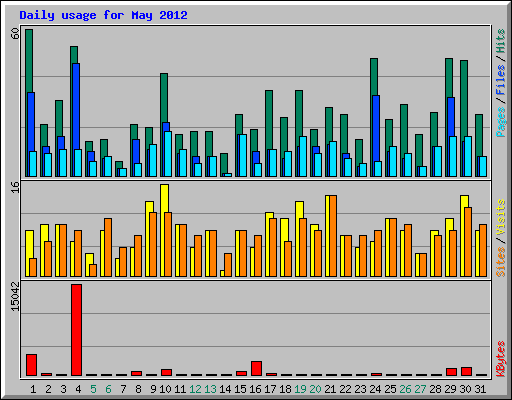Select day label "14" on the x-axis
The image size is (512, 400).
click(x=225, y=389)
